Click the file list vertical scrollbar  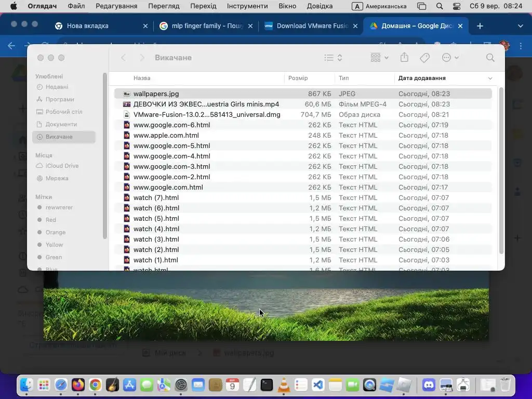pyautogui.click(x=501, y=170)
